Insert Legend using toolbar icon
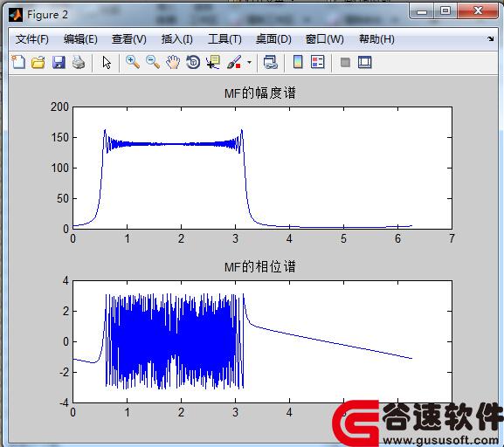This screenshot has height=447, width=504. click(318, 62)
